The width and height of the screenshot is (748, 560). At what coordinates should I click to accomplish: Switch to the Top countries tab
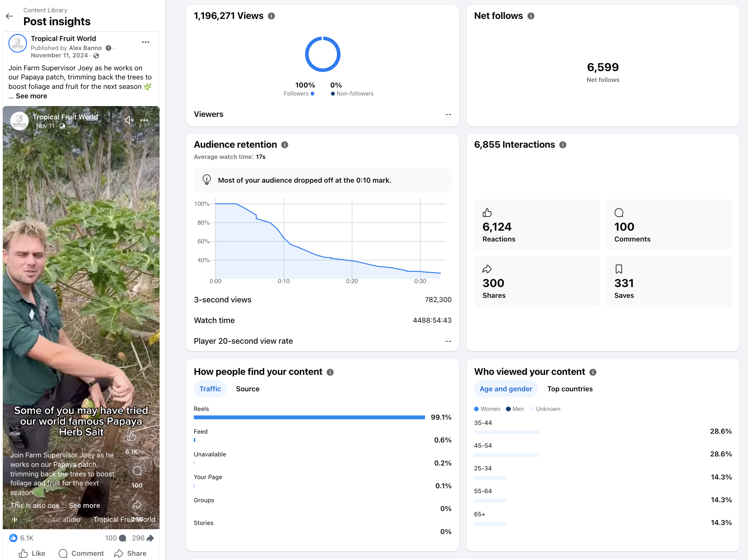pyautogui.click(x=570, y=389)
